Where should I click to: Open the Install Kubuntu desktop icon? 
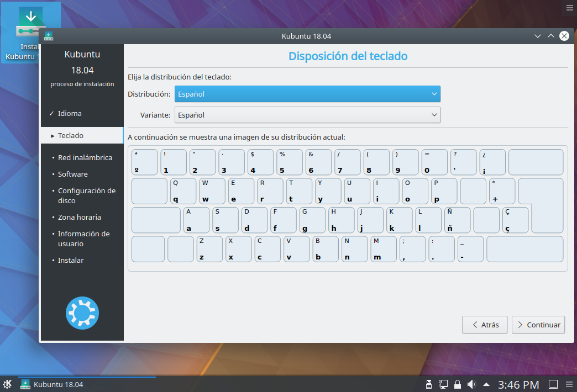(30, 33)
